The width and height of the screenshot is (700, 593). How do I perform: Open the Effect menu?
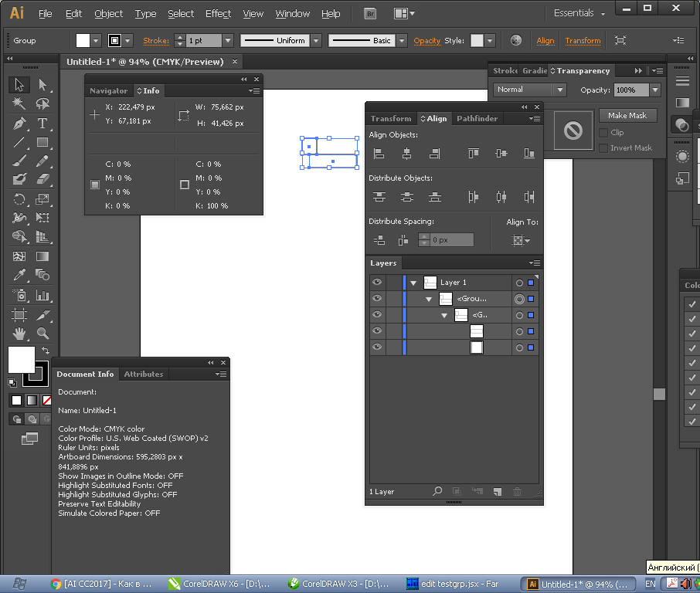218,14
